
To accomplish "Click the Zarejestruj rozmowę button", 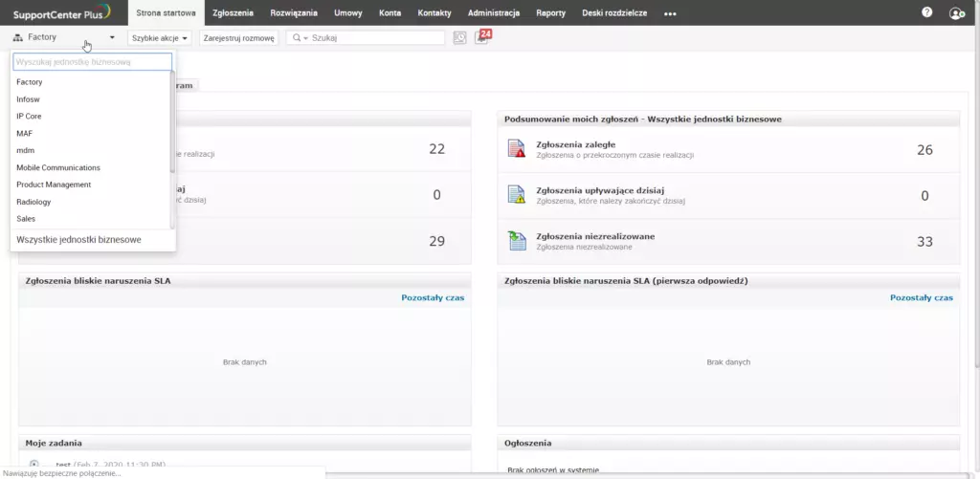I will click(x=238, y=38).
